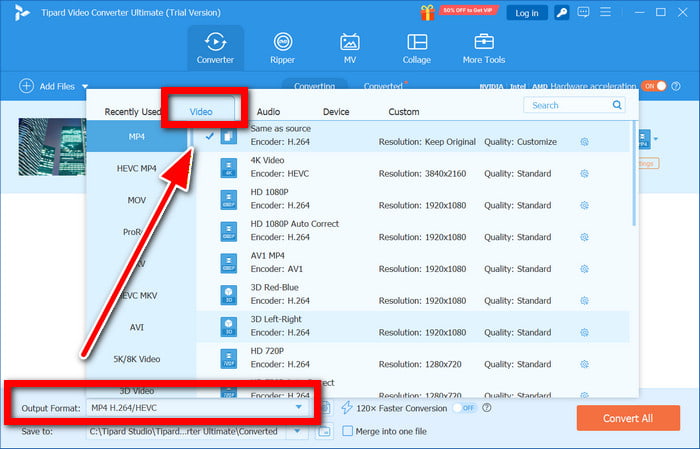700x449 pixels.
Task: Expand the Save to path dropdown
Action: (297, 431)
